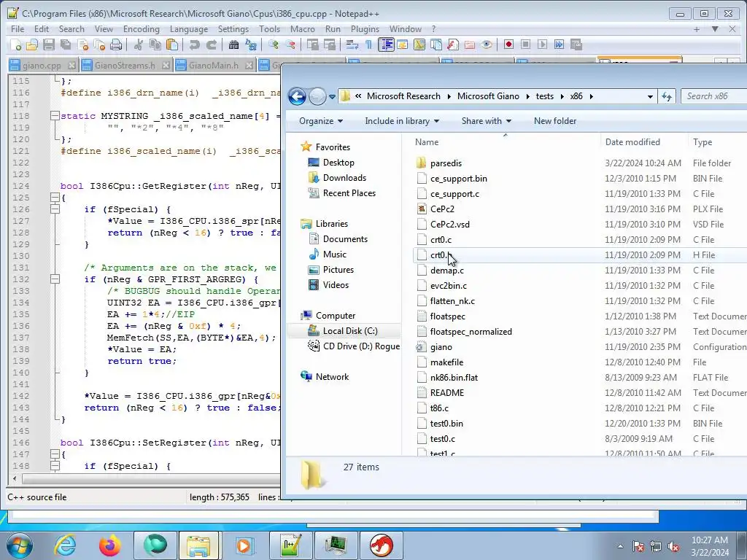The height and width of the screenshot is (560, 747).
Task: Open the File menu in Notepad++
Action: [x=18, y=29]
